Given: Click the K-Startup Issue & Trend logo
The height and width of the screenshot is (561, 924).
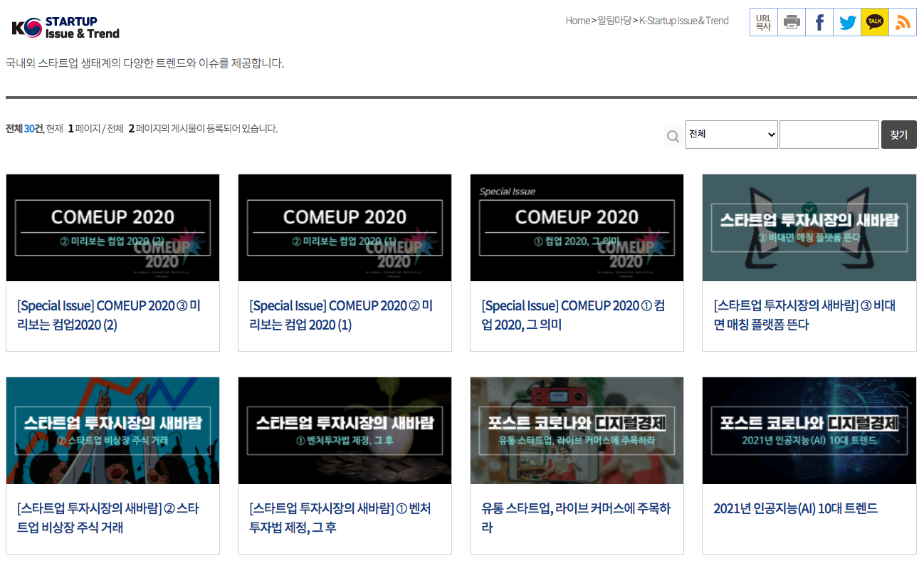Looking at the screenshot, I should click(x=65, y=27).
